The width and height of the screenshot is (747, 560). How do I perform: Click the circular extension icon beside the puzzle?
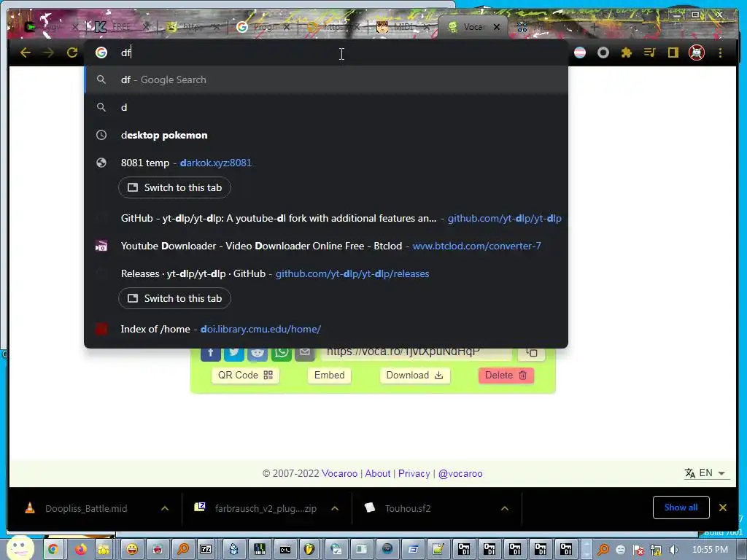[x=603, y=52]
